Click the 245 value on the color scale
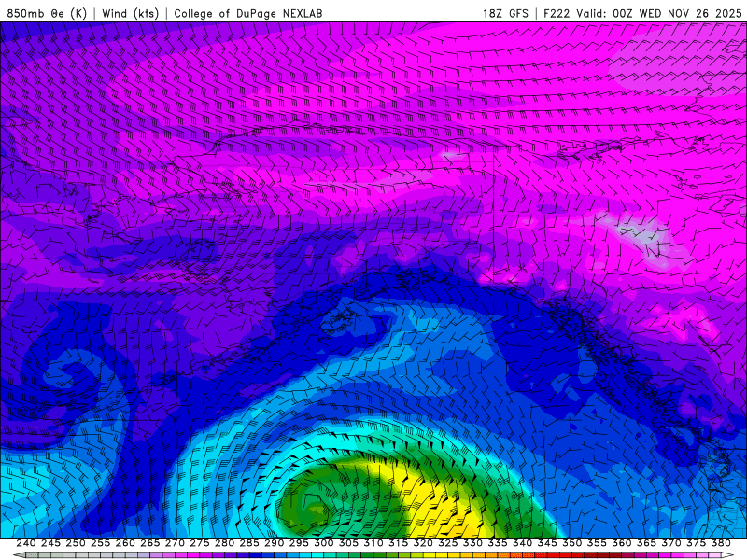Viewport: 747px width, 560px height. [50, 543]
